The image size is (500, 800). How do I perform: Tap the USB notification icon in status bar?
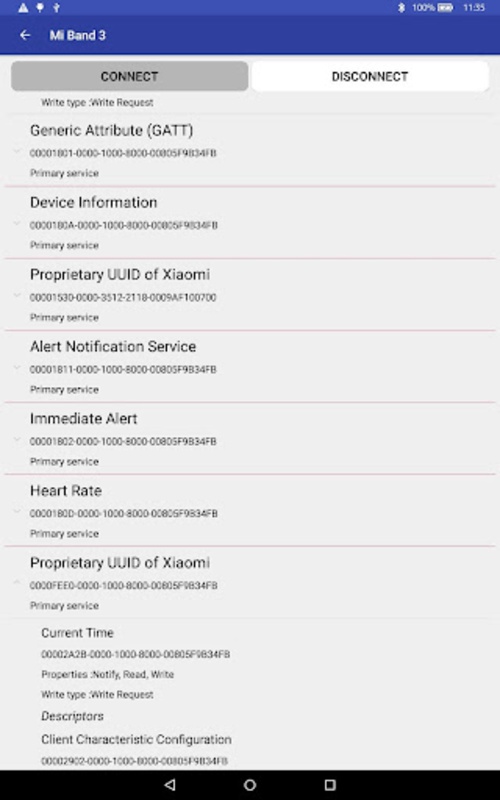tap(57, 8)
